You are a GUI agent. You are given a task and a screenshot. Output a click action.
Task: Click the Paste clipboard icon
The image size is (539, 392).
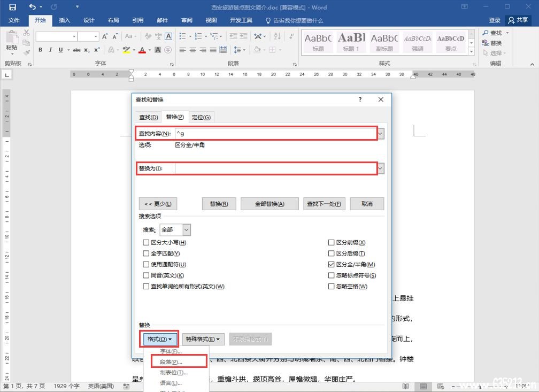[12, 37]
